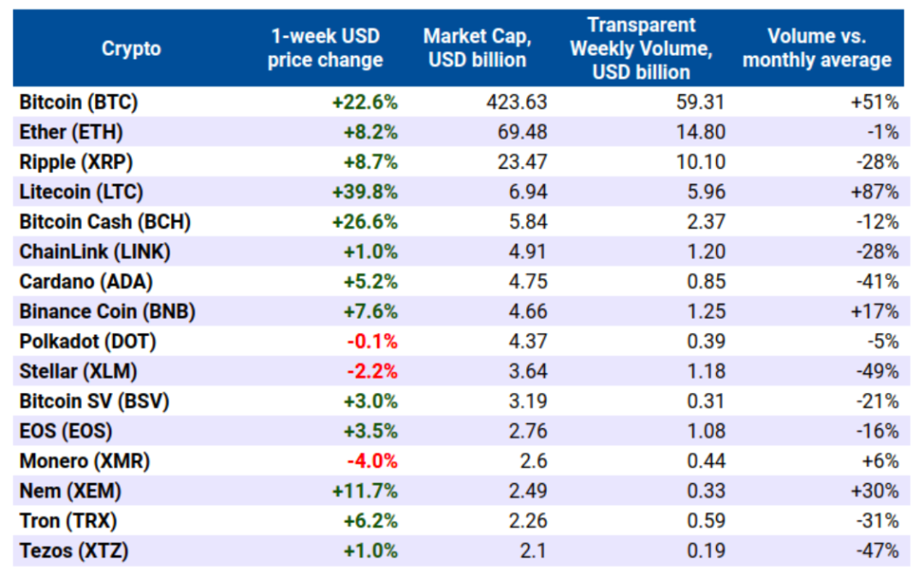
Task: Click the Market Cap, USD billion header
Action: 477,48
